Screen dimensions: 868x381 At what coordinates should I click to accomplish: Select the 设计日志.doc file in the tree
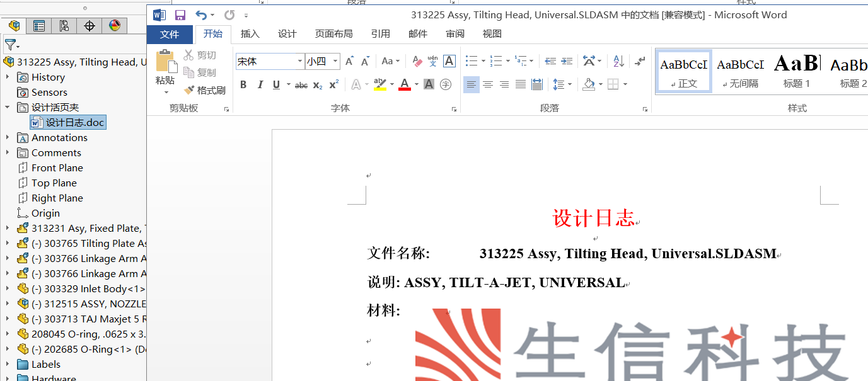(68, 122)
